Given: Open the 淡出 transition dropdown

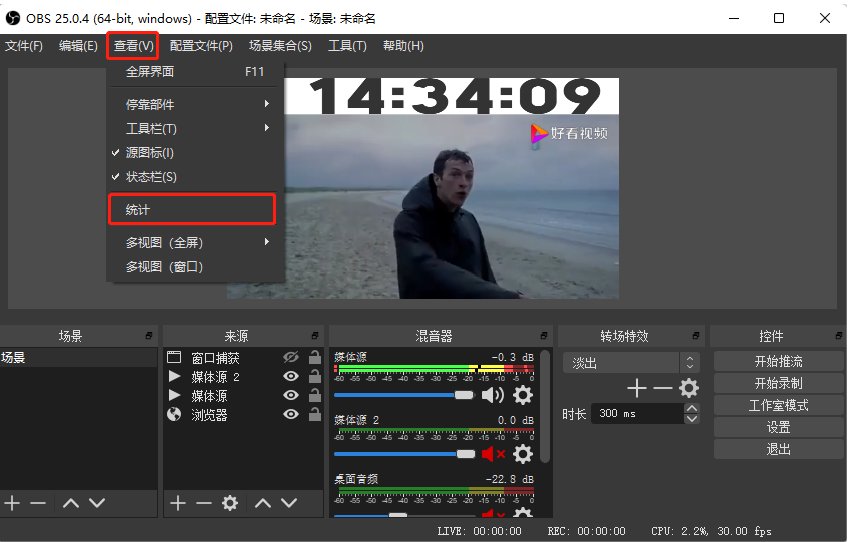Looking at the screenshot, I should 631,363.
